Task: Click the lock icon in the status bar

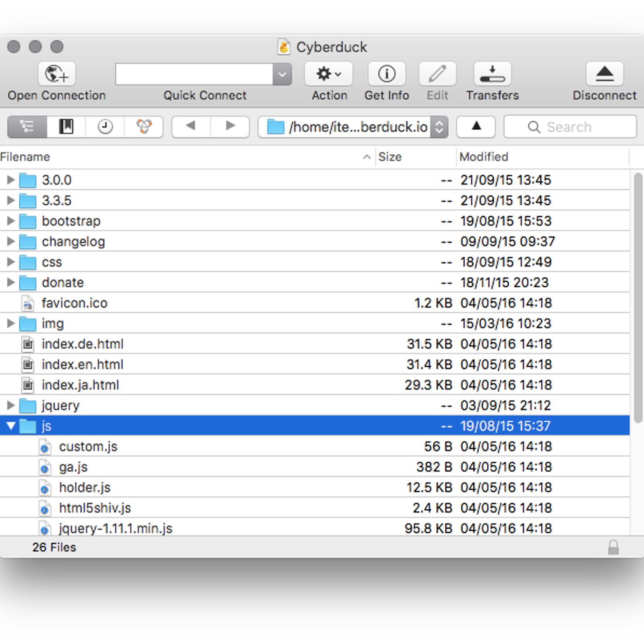Action: (613, 547)
